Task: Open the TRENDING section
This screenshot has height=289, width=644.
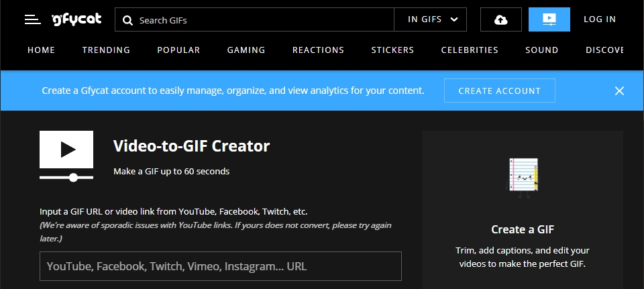Action: click(x=106, y=50)
